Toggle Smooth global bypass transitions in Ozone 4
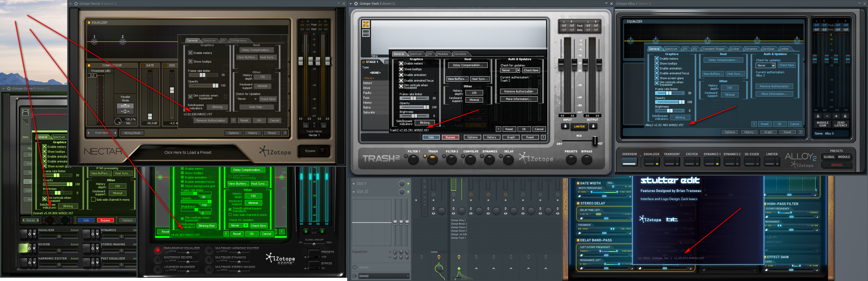Image resolution: width=868 pixels, height=281 pixels. (x=230, y=209)
